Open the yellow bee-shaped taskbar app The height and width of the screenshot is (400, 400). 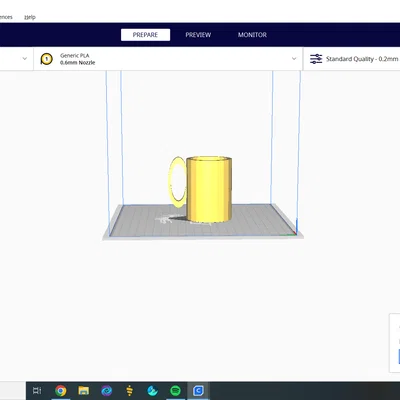pyautogui.click(x=129, y=390)
